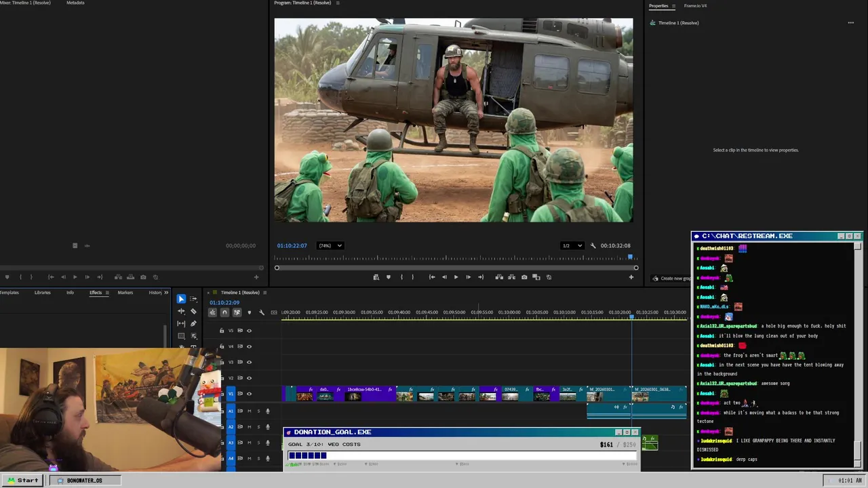Image resolution: width=868 pixels, height=488 pixels.
Task: Click the Program monitor playhead scrubber
Action: pyautogui.click(x=631, y=258)
